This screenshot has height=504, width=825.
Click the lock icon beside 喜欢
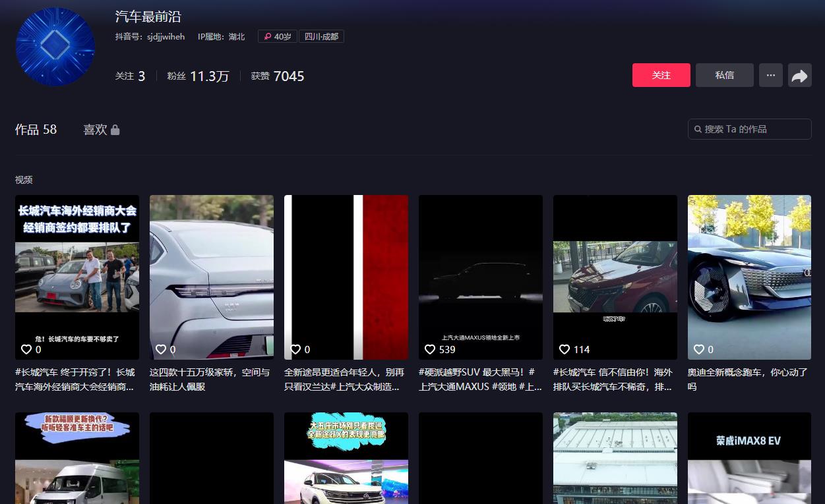point(115,130)
